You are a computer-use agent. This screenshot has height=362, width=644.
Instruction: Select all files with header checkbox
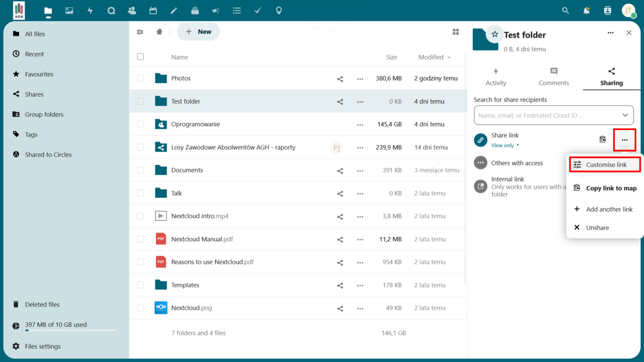[x=141, y=57]
